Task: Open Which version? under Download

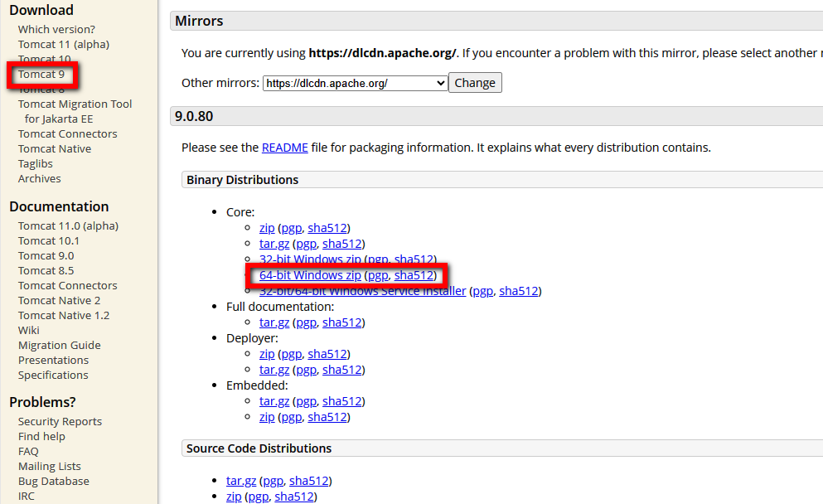Action: tap(56, 29)
